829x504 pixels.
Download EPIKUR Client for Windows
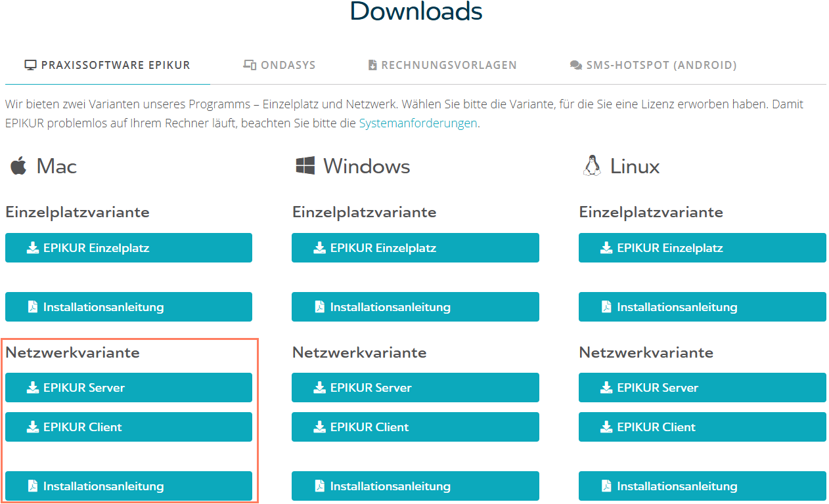pyautogui.click(x=415, y=427)
